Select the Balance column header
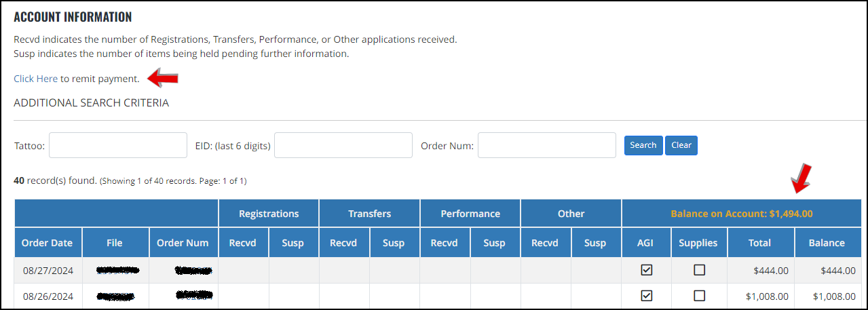 pyautogui.click(x=827, y=243)
